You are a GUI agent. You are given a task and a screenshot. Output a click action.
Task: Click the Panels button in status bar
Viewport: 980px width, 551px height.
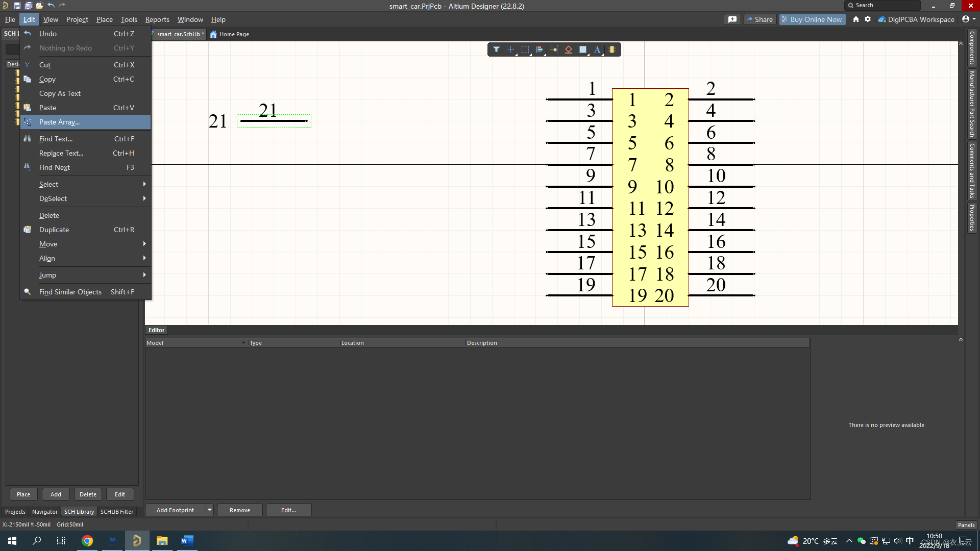coord(966,525)
